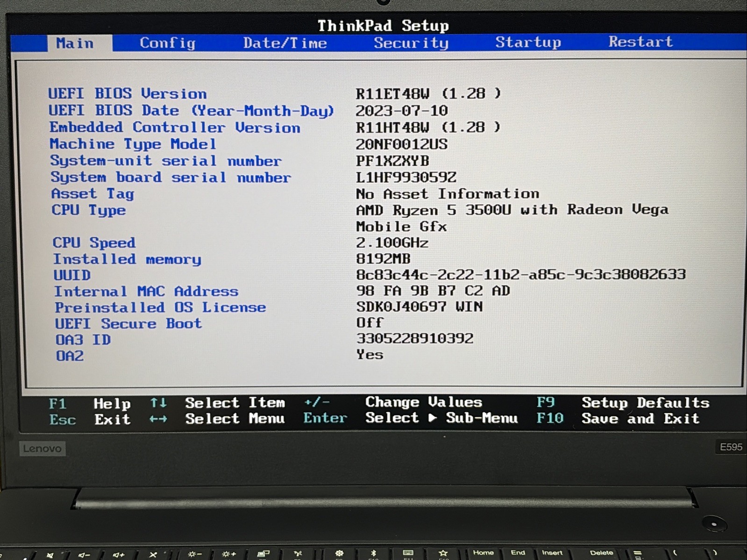Click memory value 8192MB
Viewport: 747px width, 560px height.
[383, 258]
